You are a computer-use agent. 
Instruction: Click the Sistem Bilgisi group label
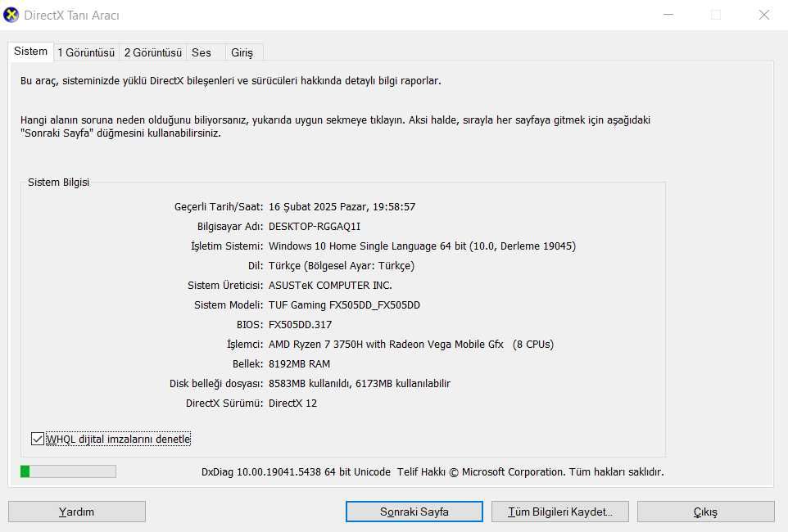(x=58, y=182)
